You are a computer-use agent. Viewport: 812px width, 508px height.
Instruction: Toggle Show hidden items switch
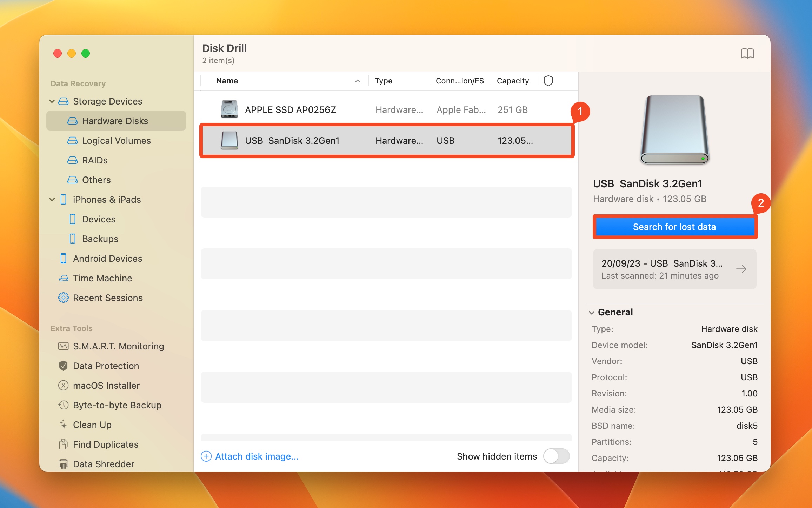coord(556,456)
